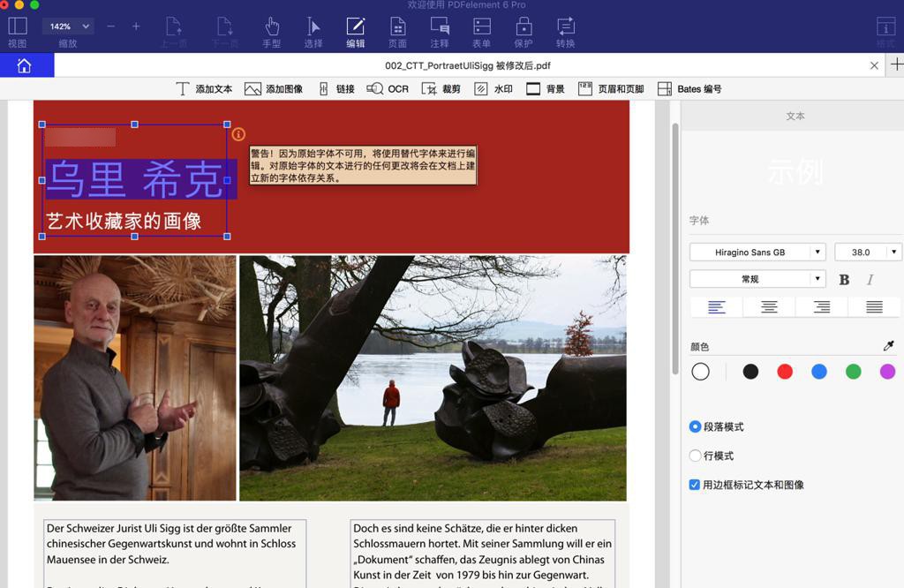Select the Hand tool in toolbar
This screenshot has width=904, height=588.
coord(271,31)
